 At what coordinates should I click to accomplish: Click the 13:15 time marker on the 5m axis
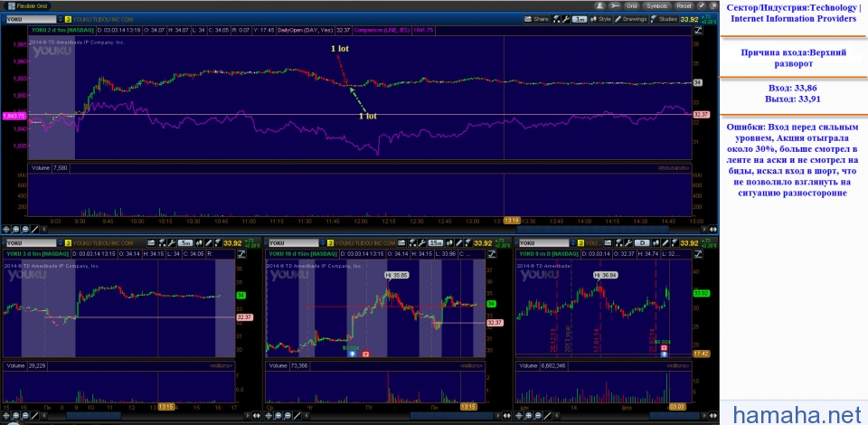[166, 407]
